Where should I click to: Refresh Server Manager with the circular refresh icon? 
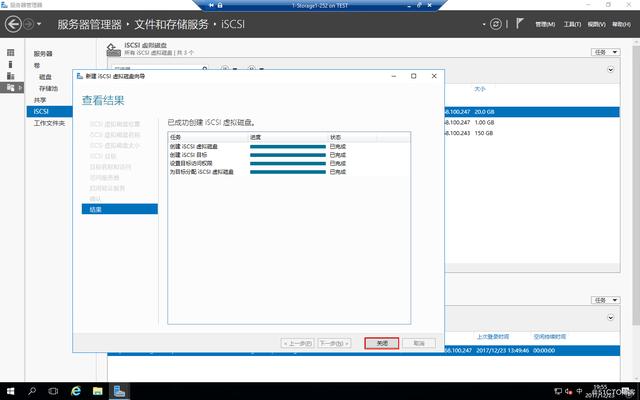pyautogui.click(x=496, y=24)
